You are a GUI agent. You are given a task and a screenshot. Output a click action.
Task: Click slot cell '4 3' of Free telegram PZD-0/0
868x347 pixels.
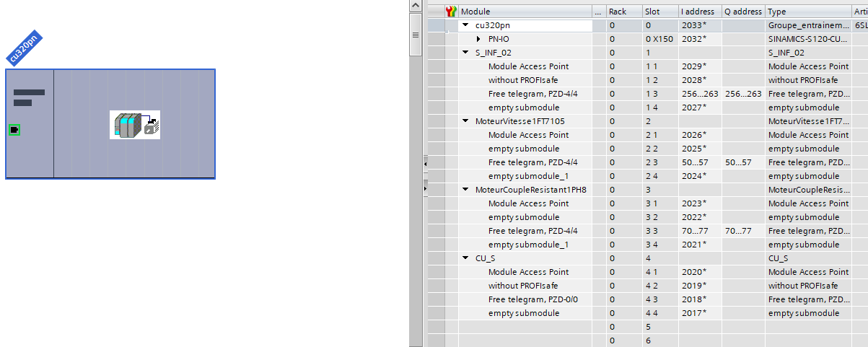point(660,299)
